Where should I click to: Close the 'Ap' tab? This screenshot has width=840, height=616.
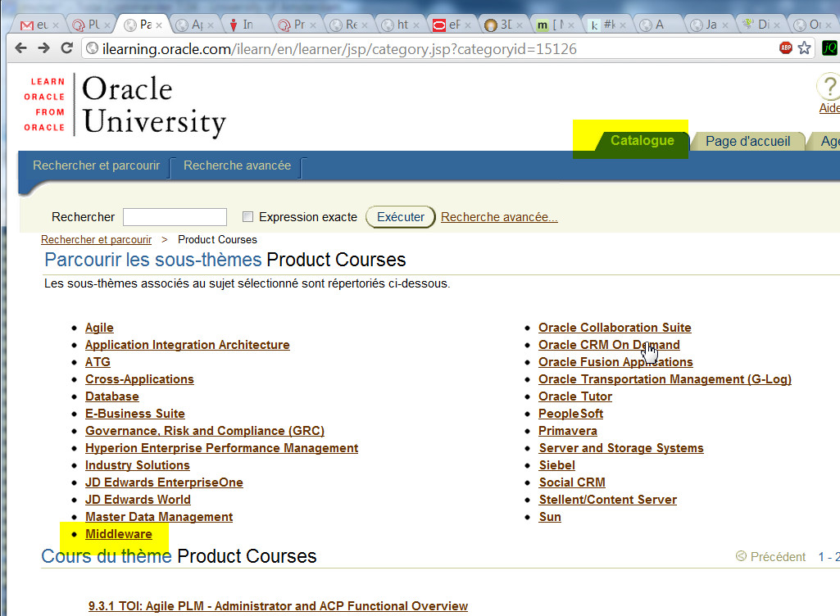pyautogui.click(x=211, y=25)
